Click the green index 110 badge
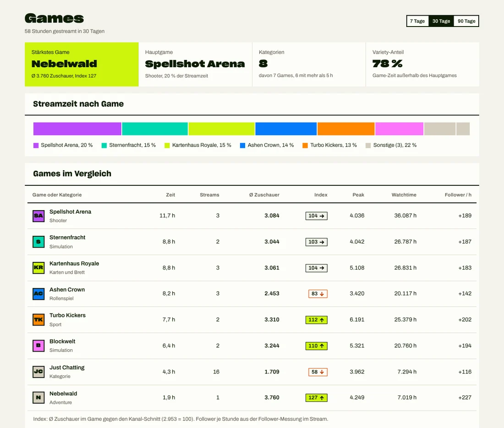This screenshot has width=504, height=428. tap(316, 346)
